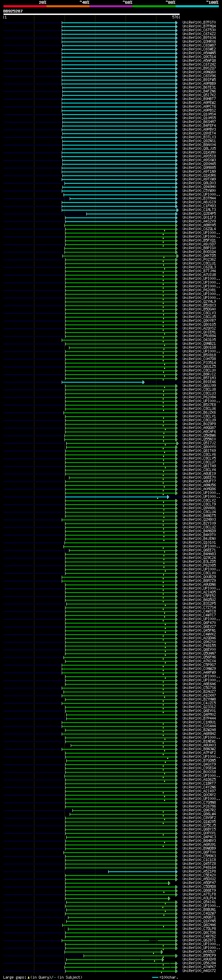Click UniRef100_Q6Z6T1 label
The height and width of the screenshot is (980, 222).
pos(199,940)
